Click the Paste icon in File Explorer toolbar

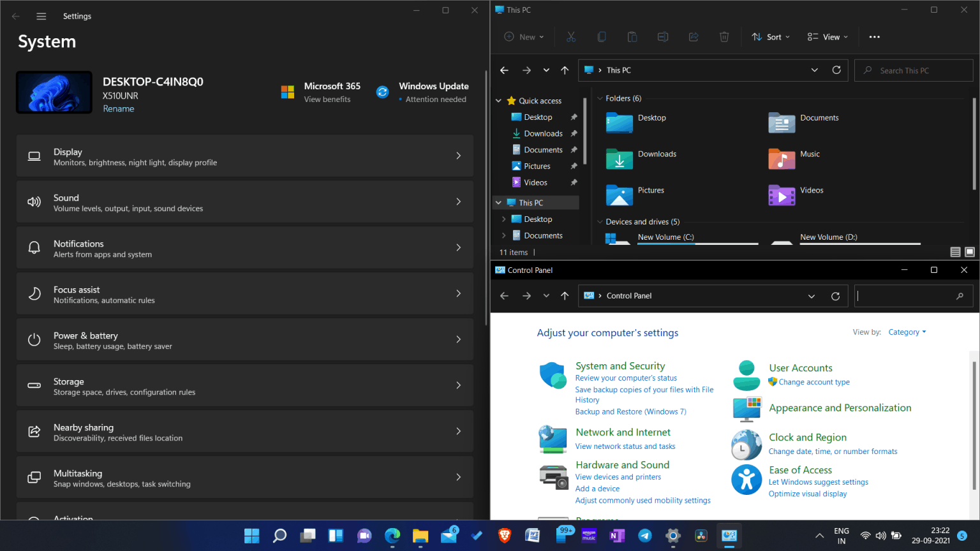[632, 36]
